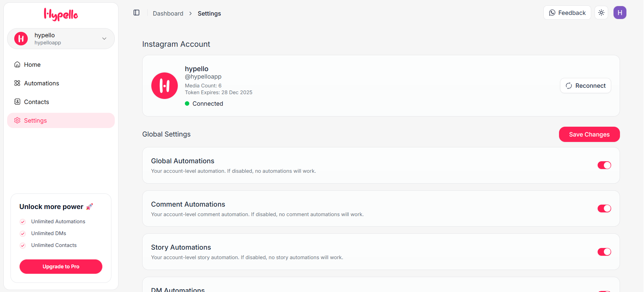644x292 pixels.
Task: Toggle light/dark theme sun icon
Action: [601, 13]
